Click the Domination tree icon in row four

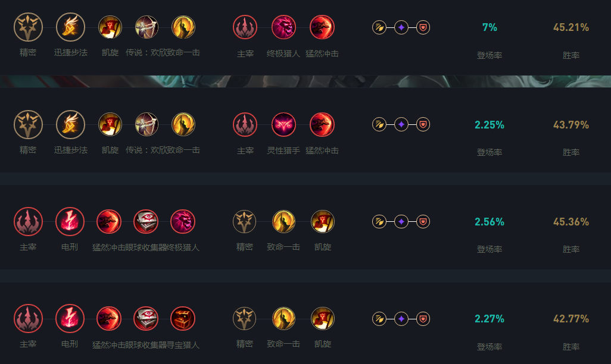27,318
